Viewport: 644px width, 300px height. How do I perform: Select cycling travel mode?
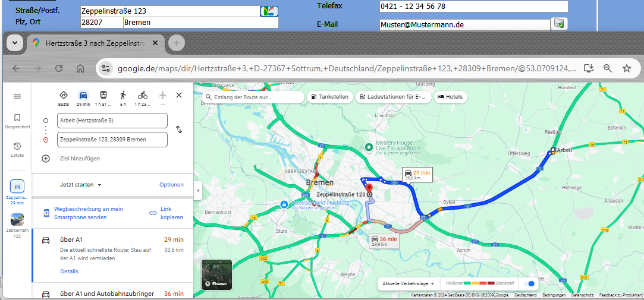point(143,99)
